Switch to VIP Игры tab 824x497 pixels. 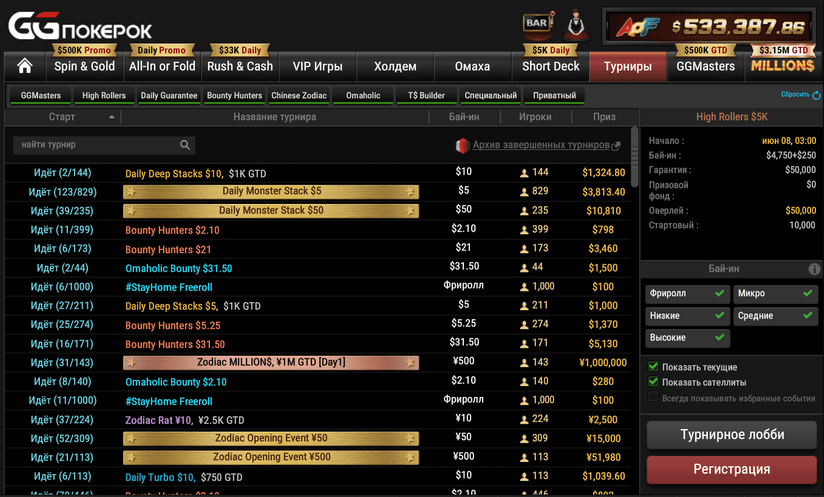point(317,66)
